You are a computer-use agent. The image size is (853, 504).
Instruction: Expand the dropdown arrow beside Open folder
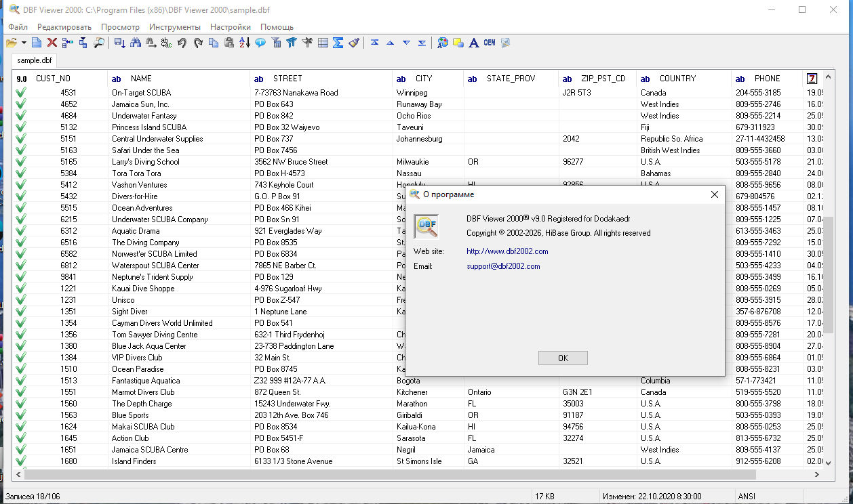click(x=24, y=43)
